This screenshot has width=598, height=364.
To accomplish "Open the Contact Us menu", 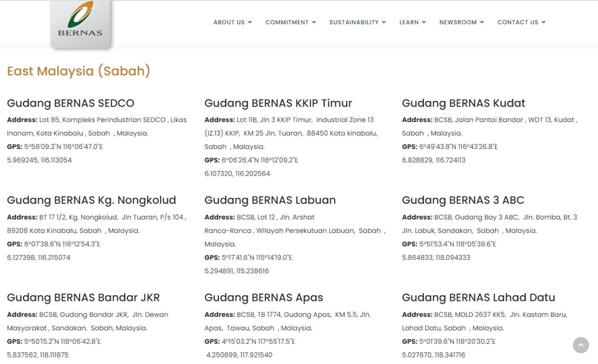I will (x=521, y=22).
